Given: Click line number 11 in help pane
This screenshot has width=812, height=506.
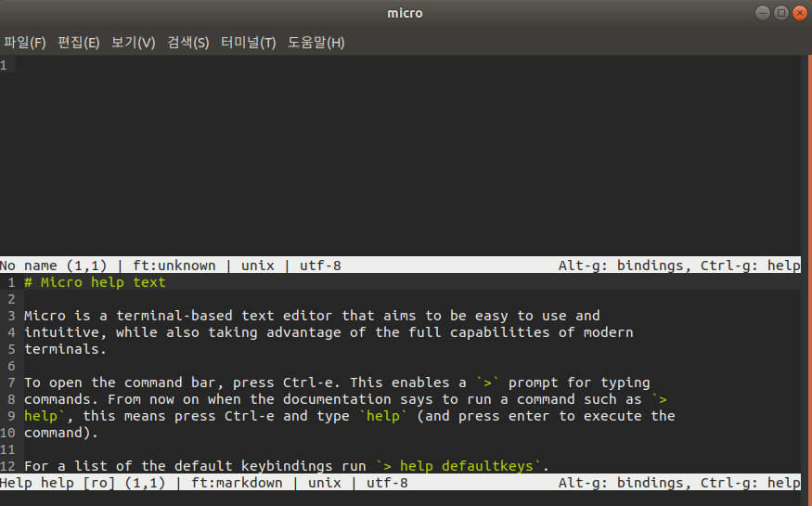Looking at the screenshot, I should [7, 449].
